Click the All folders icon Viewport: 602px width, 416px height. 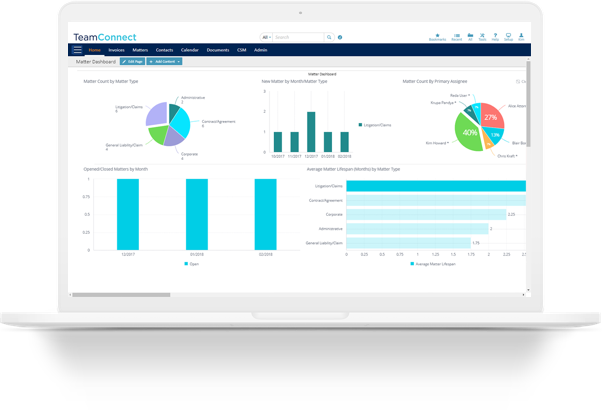coord(470,37)
